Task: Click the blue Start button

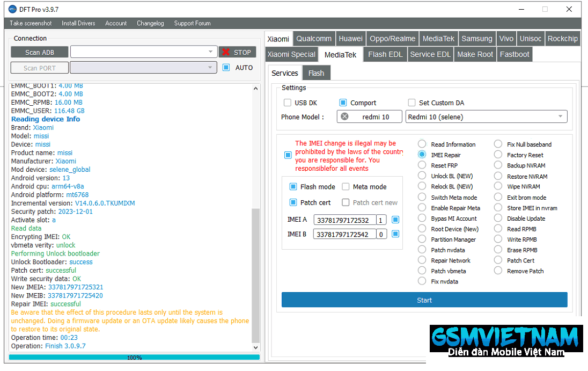Action: pyautogui.click(x=424, y=300)
